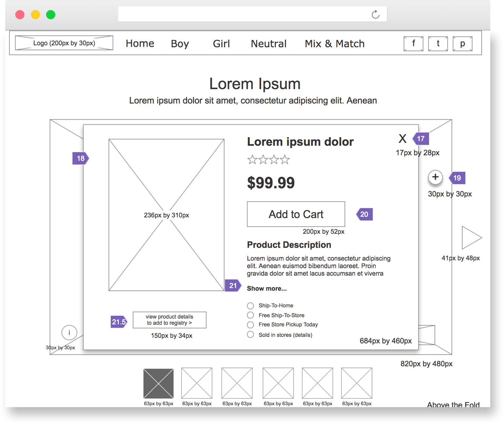Click the fourth rating star
Viewport: 504px width, 427px height.
[x=285, y=159]
